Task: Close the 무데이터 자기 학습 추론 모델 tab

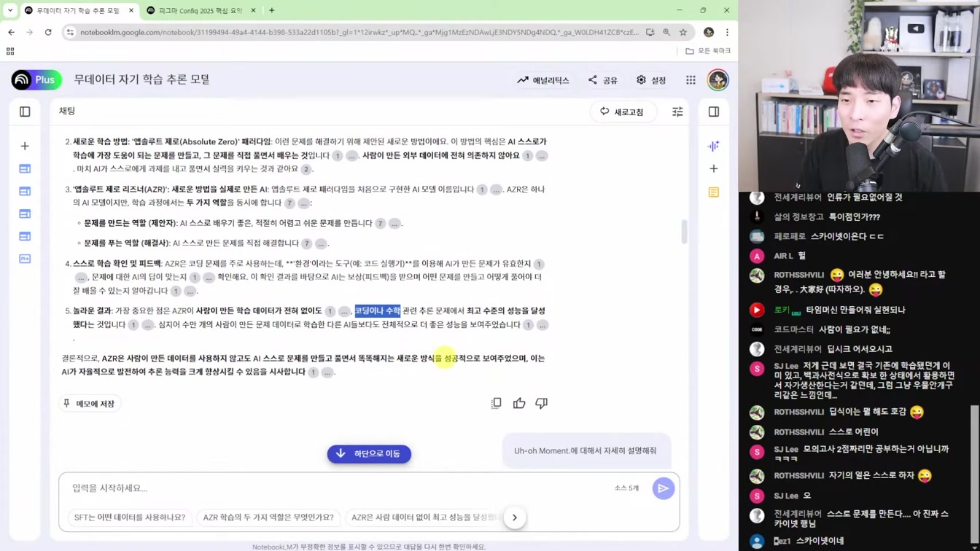Action: pyautogui.click(x=131, y=10)
